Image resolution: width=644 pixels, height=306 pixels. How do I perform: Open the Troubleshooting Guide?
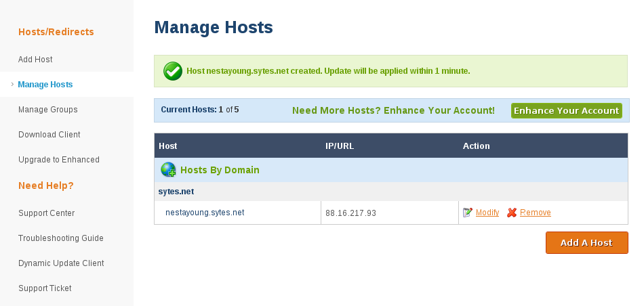pos(61,238)
